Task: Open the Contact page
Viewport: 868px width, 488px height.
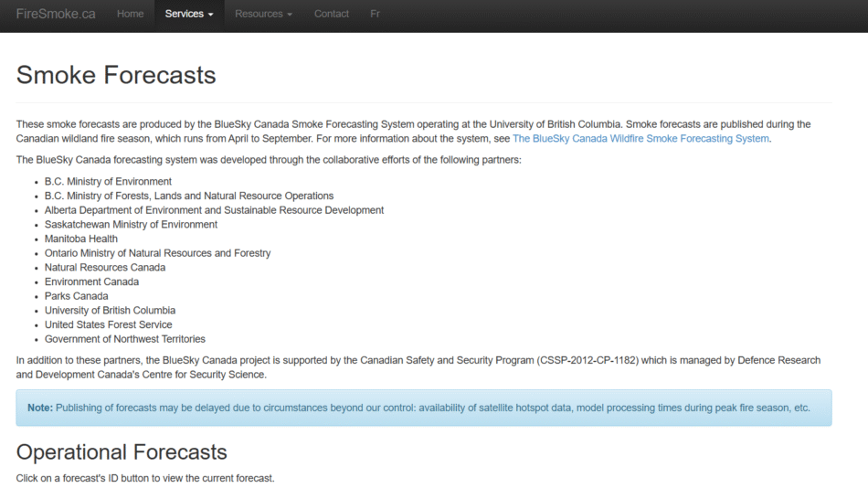Action: point(332,14)
